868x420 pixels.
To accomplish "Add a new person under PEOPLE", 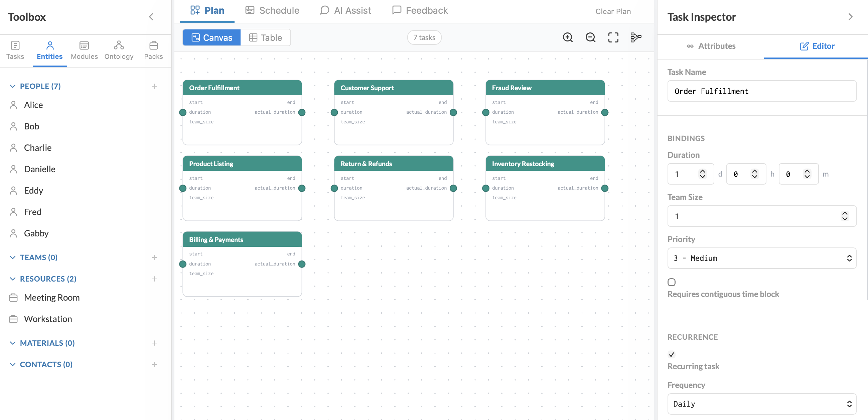I will pyautogui.click(x=154, y=86).
